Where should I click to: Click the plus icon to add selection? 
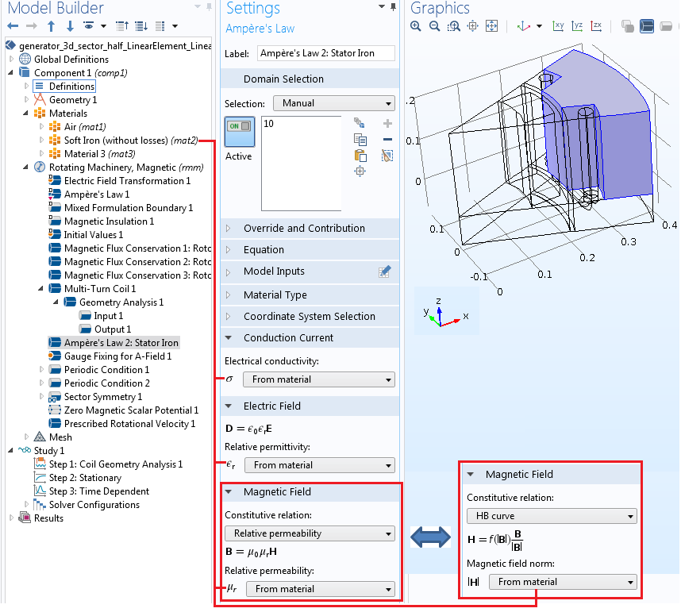(x=387, y=124)
